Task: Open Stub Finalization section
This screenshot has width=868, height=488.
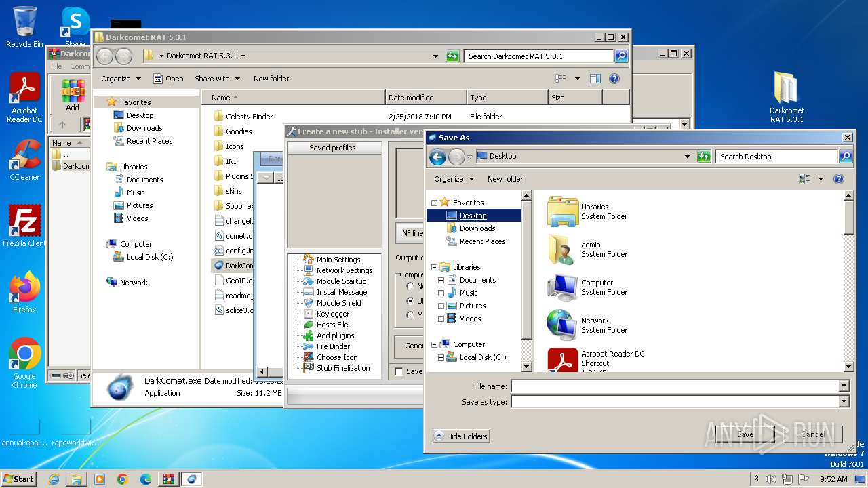Action: 343,368
